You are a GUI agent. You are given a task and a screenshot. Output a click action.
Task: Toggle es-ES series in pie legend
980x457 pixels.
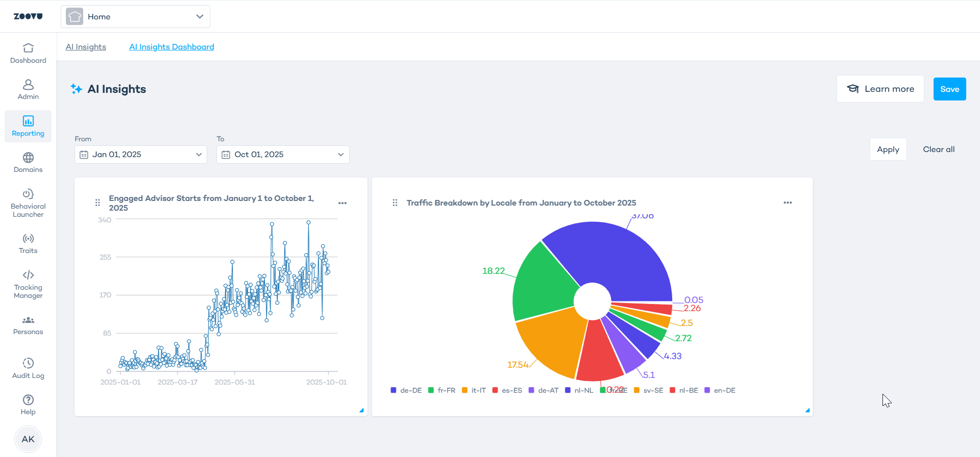click(x=507, y=390)
